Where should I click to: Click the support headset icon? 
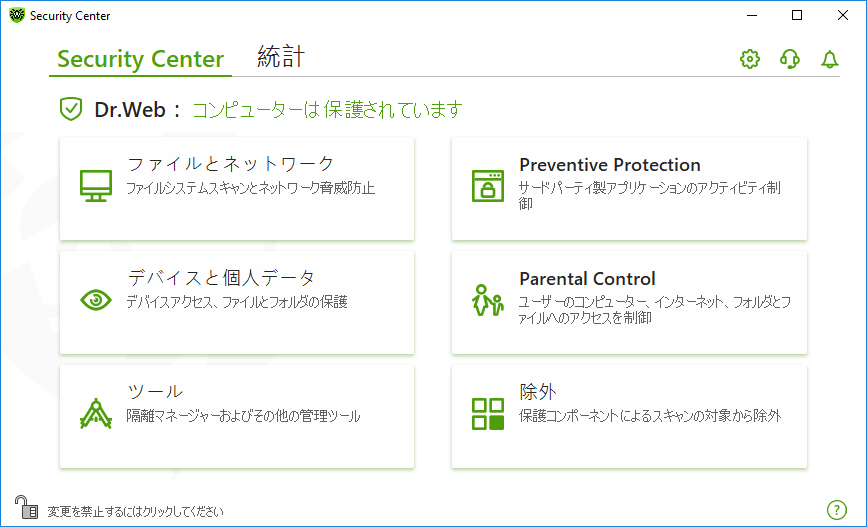coord(790,59)
